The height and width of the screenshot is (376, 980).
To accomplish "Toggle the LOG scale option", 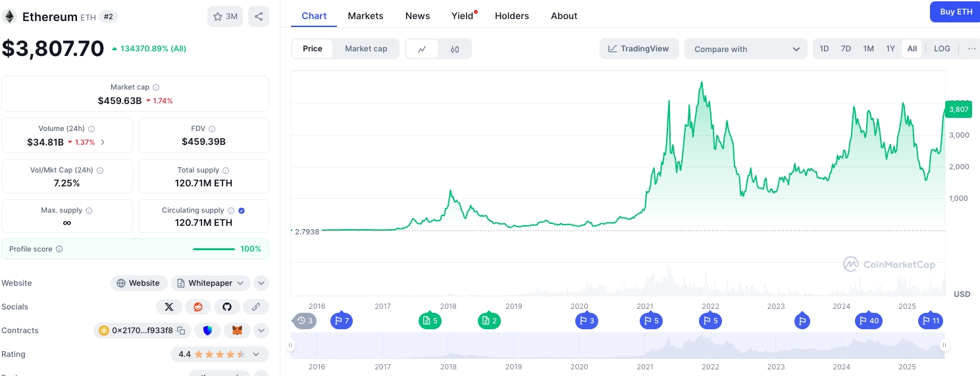I will pos(942,49).
